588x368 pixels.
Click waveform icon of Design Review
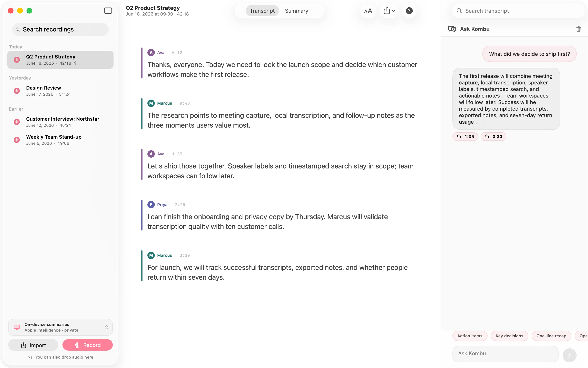[x=17, y=91]
